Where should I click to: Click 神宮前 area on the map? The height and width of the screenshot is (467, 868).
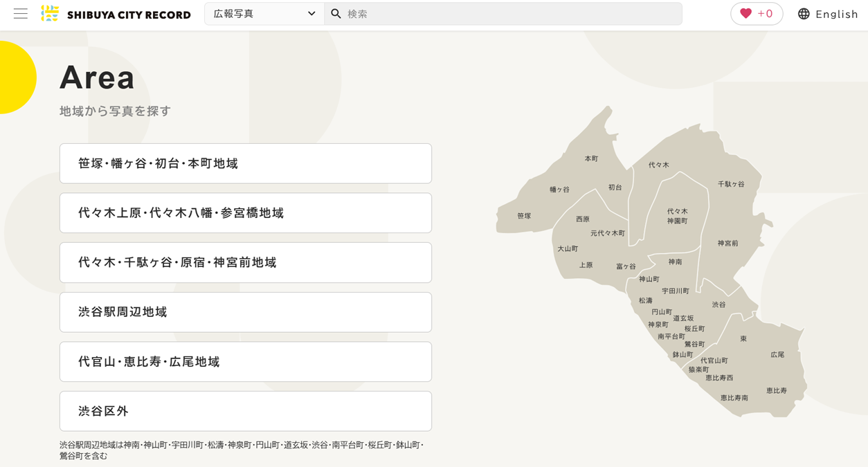pos(727,244)
